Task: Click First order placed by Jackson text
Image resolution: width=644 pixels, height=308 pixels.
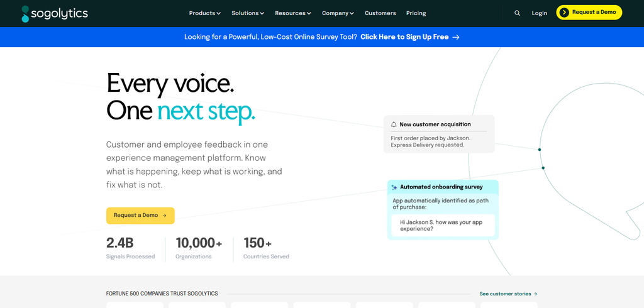Action: (x=430, y=138)
